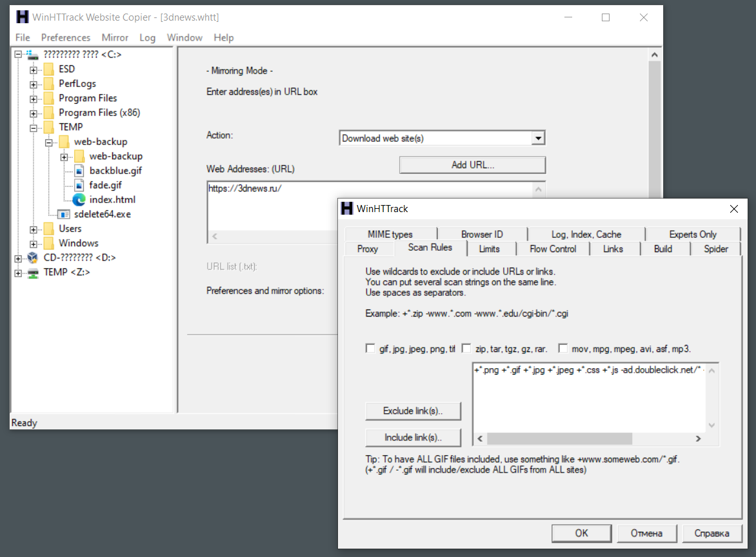Select the sdelete64.exe executable icon
This screenshot has height=557, width=756.
(x=64, y=214)
